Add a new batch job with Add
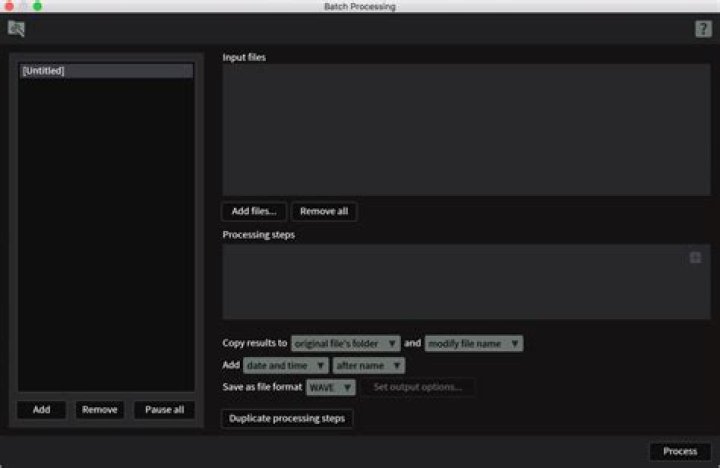Viewport: 720px width, 468px height. click(41, 410)
